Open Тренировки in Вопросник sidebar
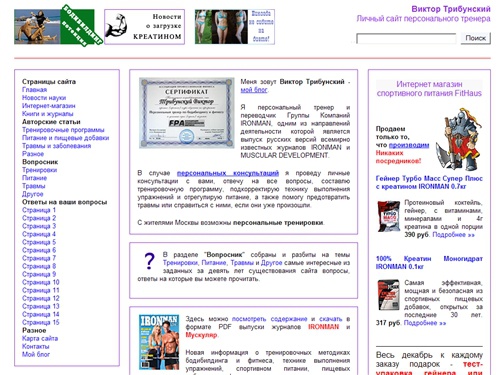This screenshot has height=375, width=500. coord(39,170)
